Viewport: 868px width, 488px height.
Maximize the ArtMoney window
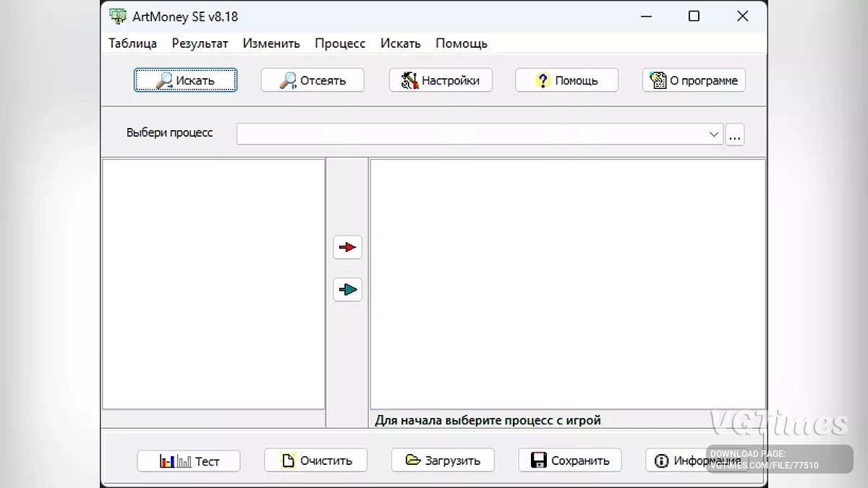click(x=694, y=16)
